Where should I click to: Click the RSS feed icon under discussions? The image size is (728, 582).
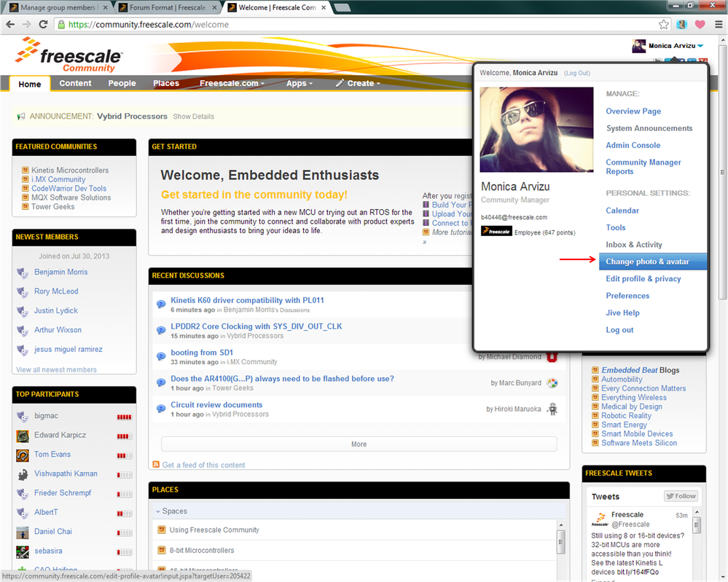156,464
